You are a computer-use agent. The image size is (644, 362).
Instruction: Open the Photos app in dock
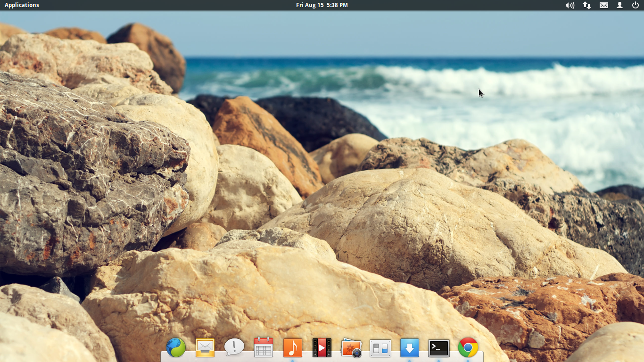[x=351, y=348]
